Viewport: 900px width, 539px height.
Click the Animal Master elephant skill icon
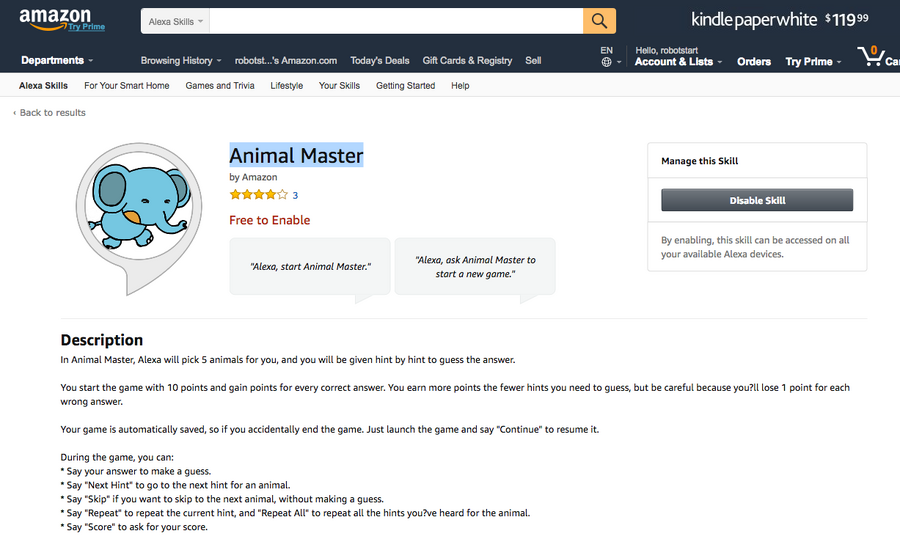127,205
